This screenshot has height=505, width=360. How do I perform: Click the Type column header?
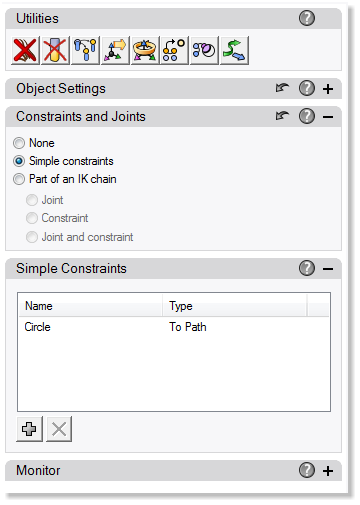point(235,306)
